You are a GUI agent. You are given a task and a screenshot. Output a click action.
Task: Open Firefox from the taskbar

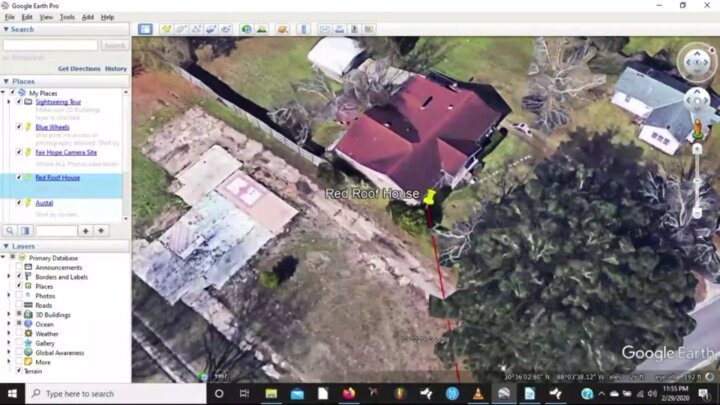pos(349,394)
